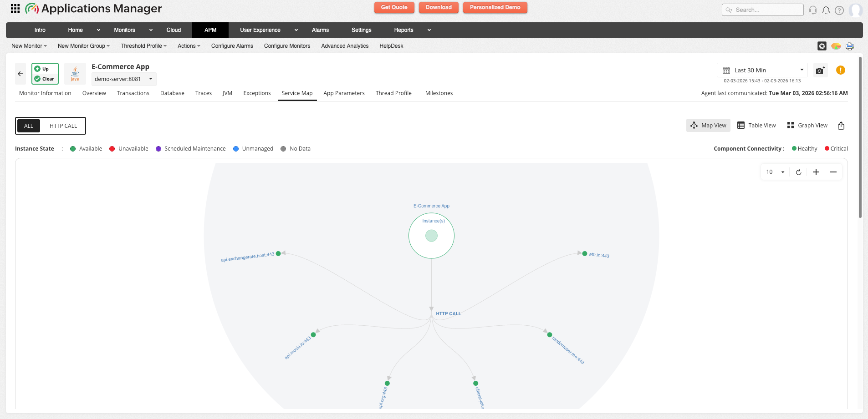This screenshot has height=419, width=868.
Task: Select the wttr.in:443 node
Action: [585, 253]
